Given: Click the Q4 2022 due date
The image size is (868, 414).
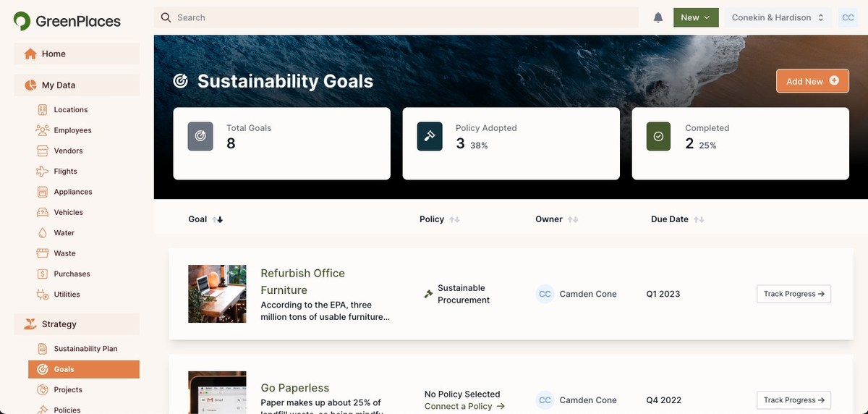Looking at the screenshot, I should pos(664,400).
